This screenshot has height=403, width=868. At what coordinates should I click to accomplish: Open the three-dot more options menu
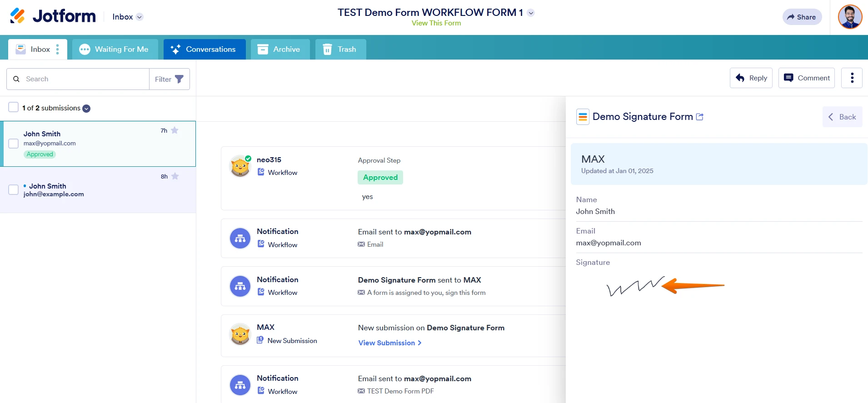pos(852,78)
